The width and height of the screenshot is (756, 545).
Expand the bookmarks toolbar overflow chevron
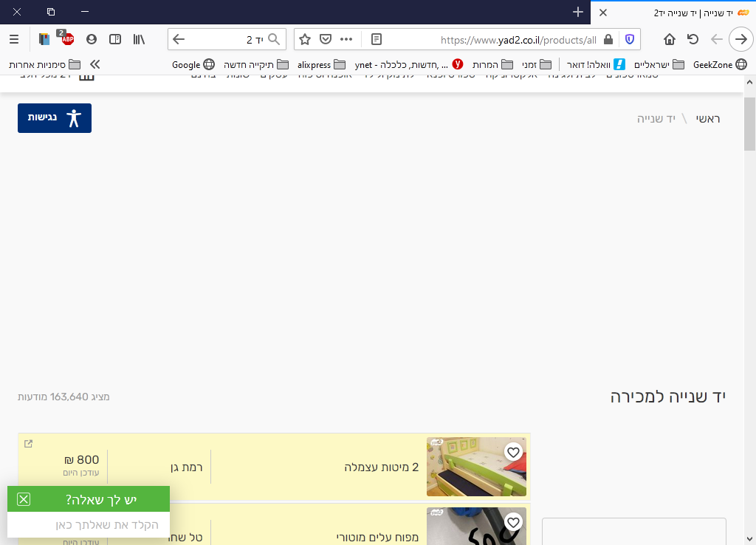(94, 64)
